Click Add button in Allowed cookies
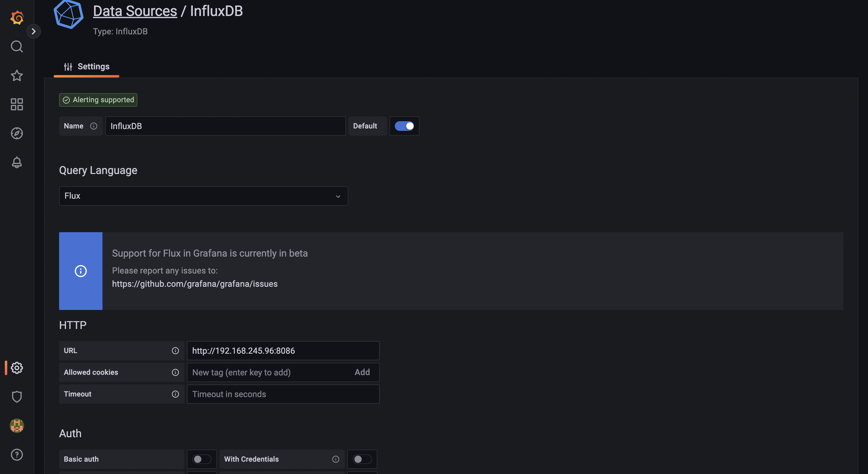 [x=362, y=372]
